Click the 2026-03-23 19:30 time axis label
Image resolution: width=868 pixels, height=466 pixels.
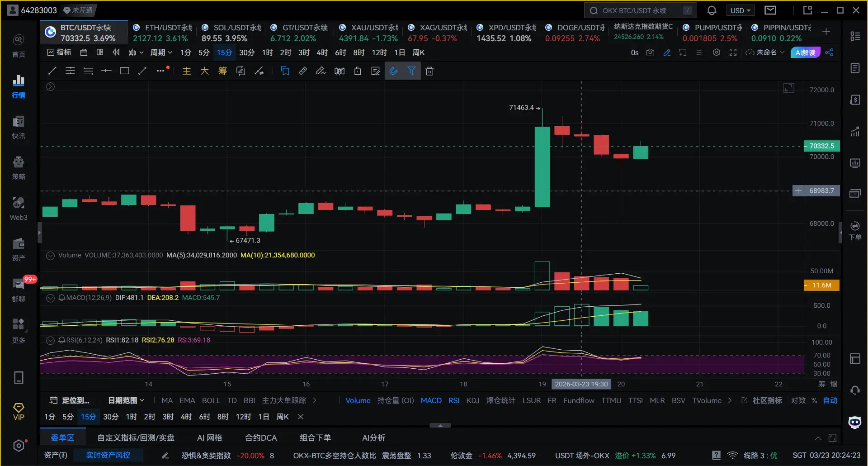[581, 384]
